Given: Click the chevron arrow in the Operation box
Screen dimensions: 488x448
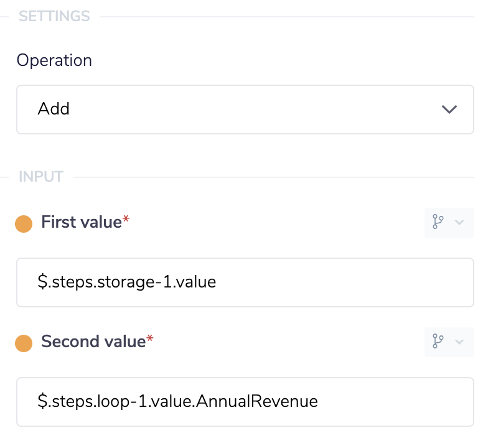Looking at the screenshot, I should [x=449, y=110].
